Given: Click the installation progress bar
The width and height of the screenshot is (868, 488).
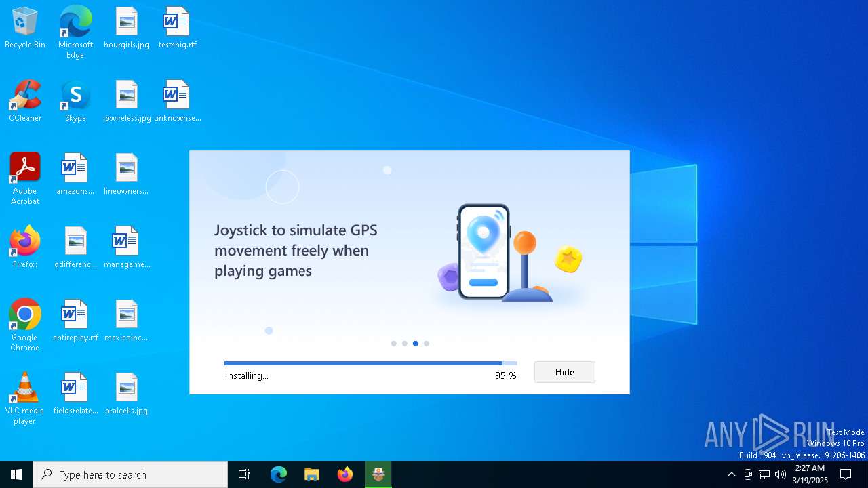Looking at the screenshot, I should [x=370, y=363].
